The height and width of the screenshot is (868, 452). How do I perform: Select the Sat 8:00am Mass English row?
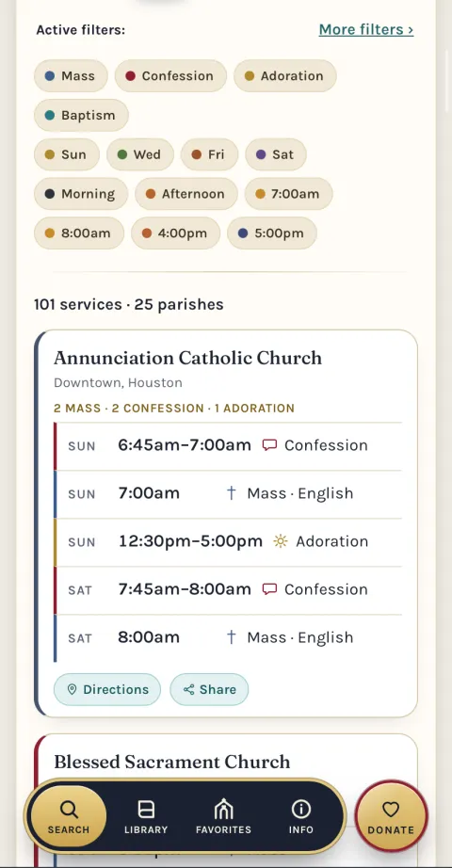[228, 637]
